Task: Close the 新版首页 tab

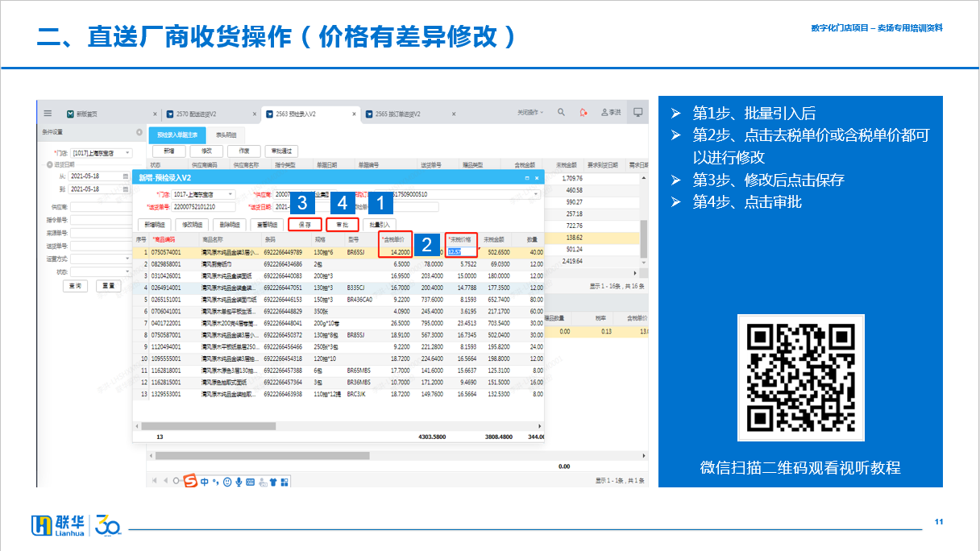Action: pos(155,114)
